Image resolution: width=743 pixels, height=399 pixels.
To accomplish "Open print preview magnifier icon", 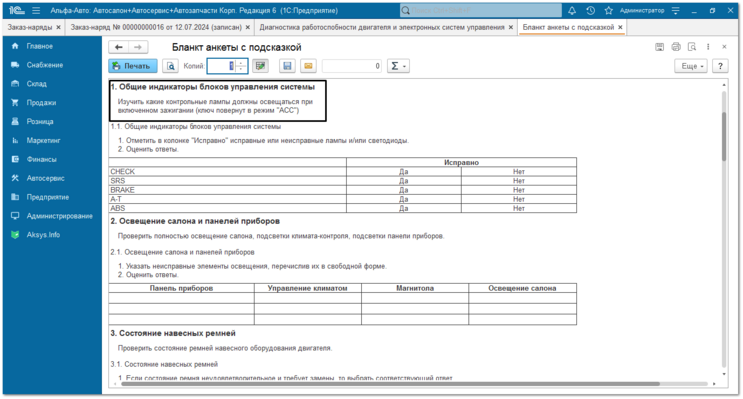I will point(171,66).
